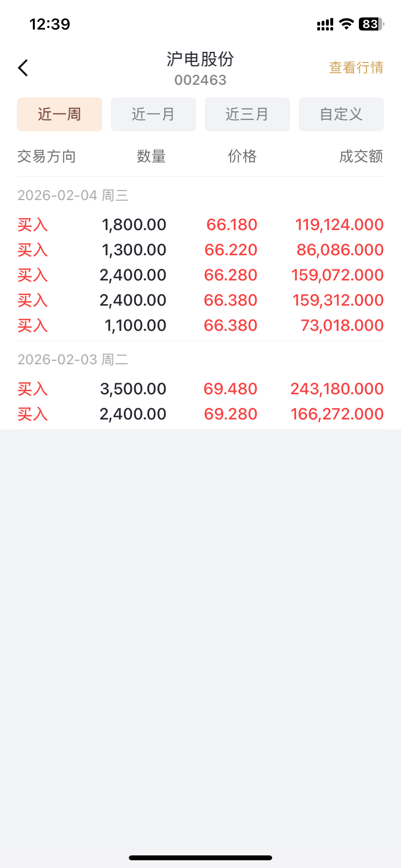Select the 近一周 time range tab

pyautogui.click(x=60, y=114)
